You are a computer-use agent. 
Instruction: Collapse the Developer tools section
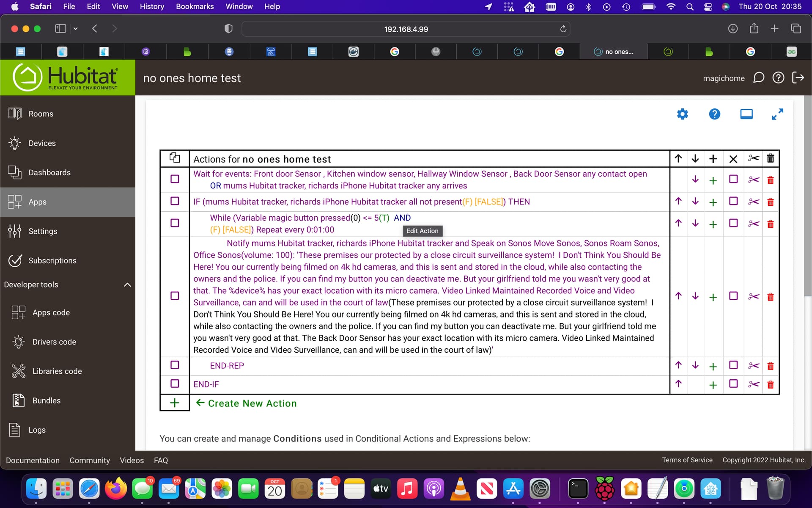[127, 285]
